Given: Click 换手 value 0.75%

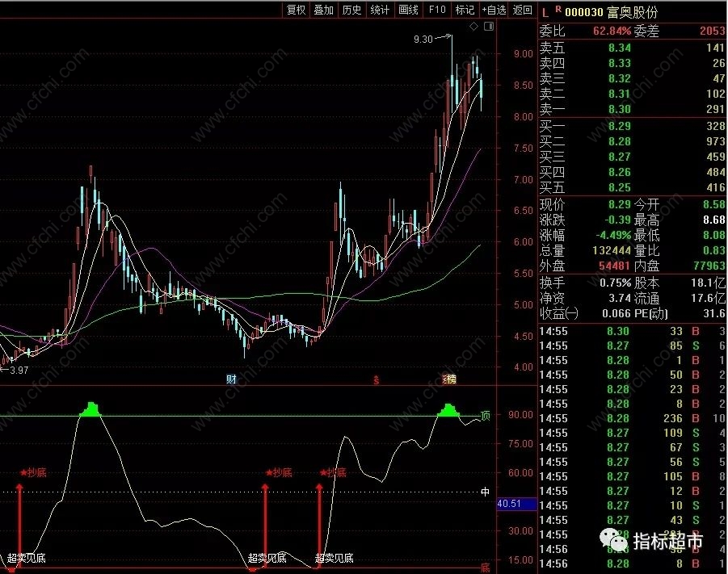Looking at the screenshot, I should point(615,283).
